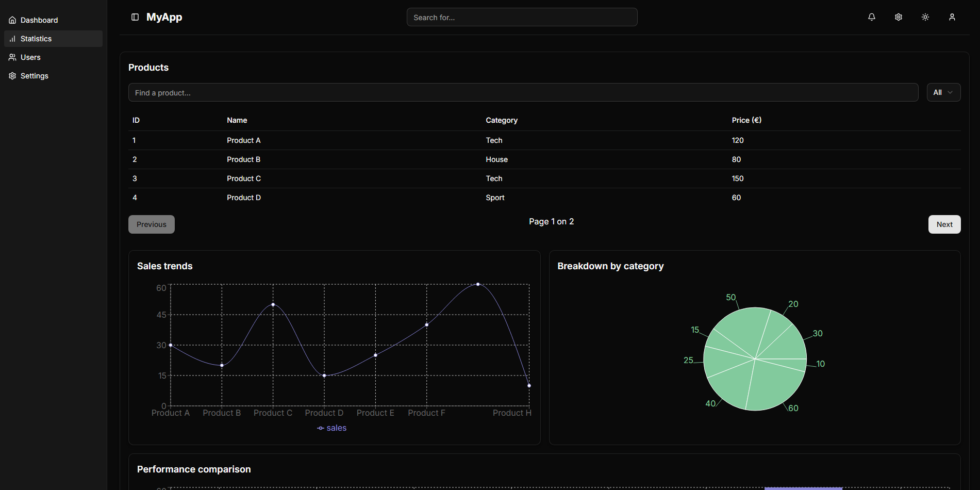Image resolution: width=980 pixels, height=490 pixels.
Task: Click price 120 in Product A row
Action: pos(738,140)
